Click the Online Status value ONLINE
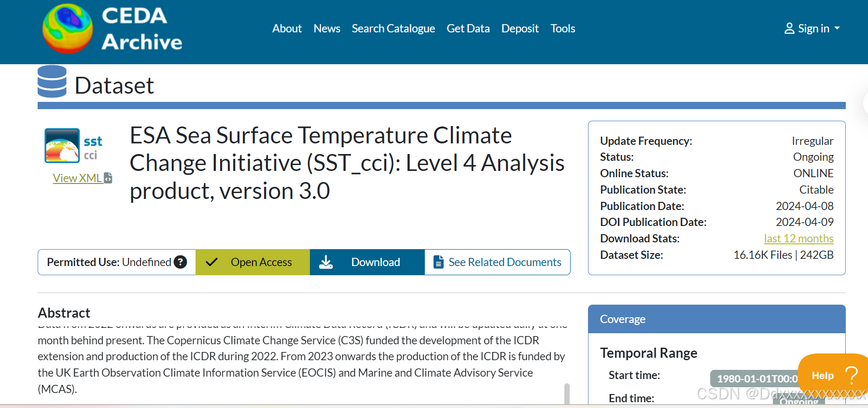This screenshot has height=408, width=868. (x=813, y=173)
